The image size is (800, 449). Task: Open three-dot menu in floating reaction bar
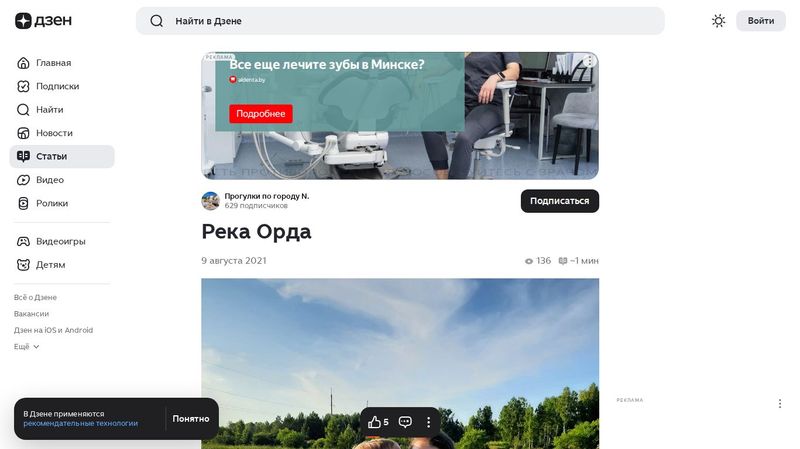429,422
